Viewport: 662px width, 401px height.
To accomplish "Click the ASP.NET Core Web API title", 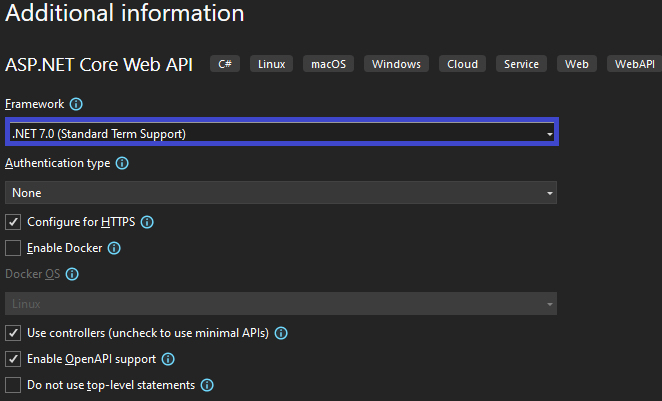I will (x=99, y=65).
